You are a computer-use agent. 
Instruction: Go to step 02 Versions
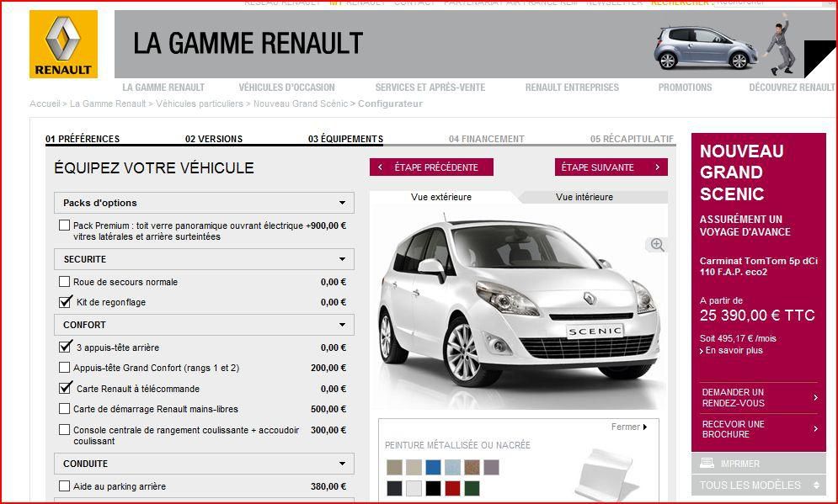[x=214, y=139]
